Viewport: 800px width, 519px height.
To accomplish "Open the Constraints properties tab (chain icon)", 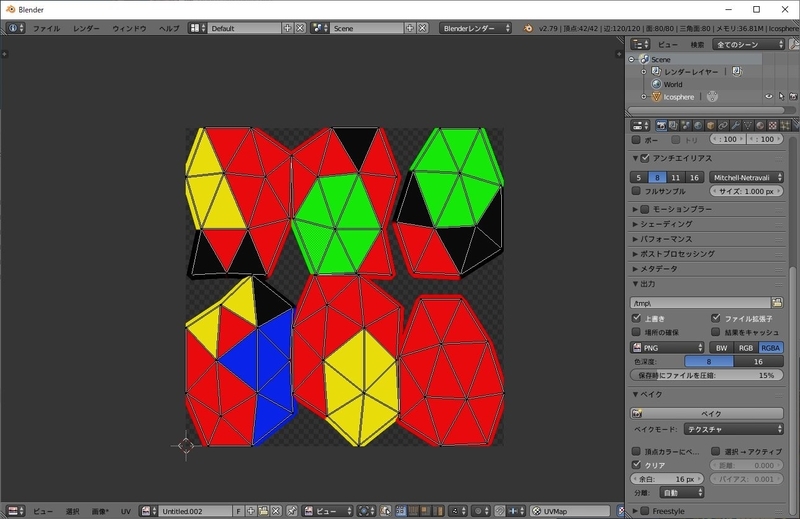I will [723, 126].
